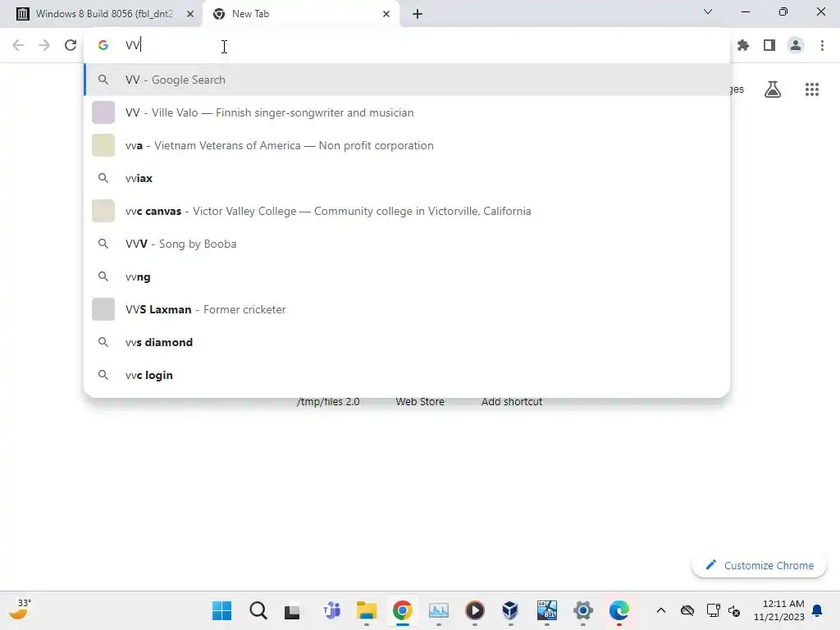Click the muted volume tray icon

point(734,610)
